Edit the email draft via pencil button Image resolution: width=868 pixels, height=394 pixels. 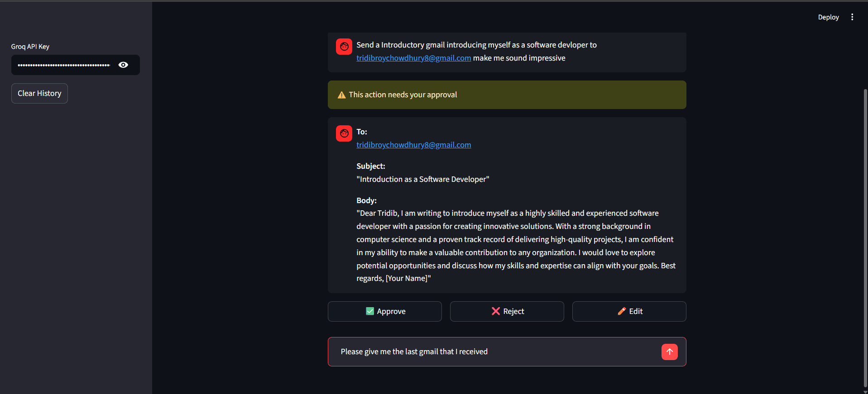pos(629,311)
